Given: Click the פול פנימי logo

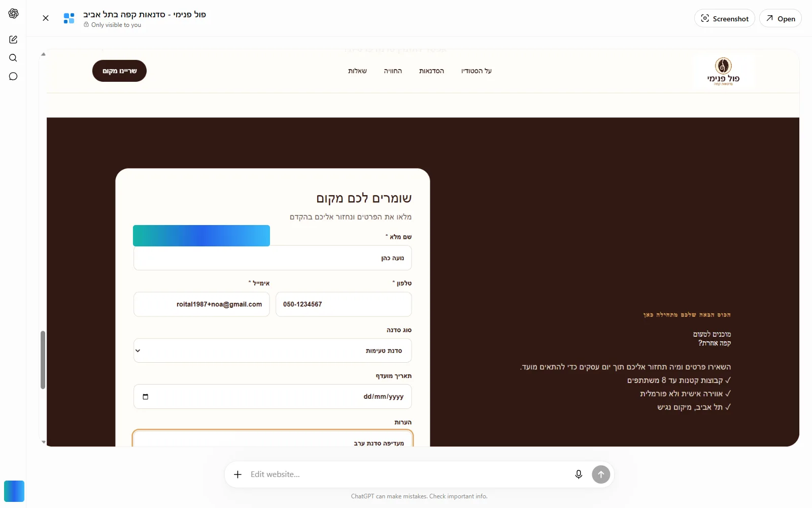Looking at the screenshot, I should tap(723, 72).
